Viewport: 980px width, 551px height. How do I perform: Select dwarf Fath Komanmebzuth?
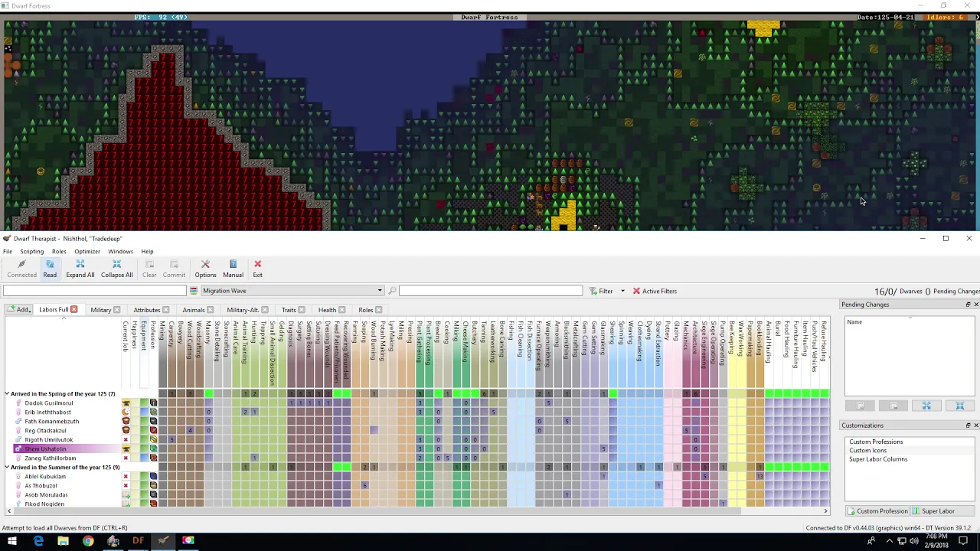pos(52,422)
